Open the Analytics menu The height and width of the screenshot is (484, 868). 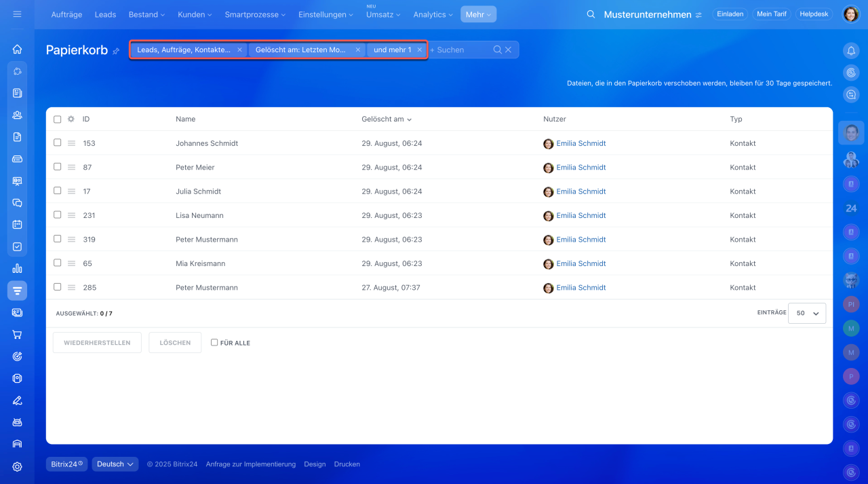[433, 14]
